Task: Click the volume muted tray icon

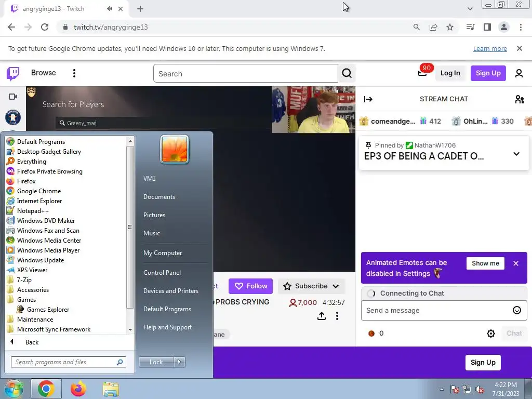Action: click(480, 390)
